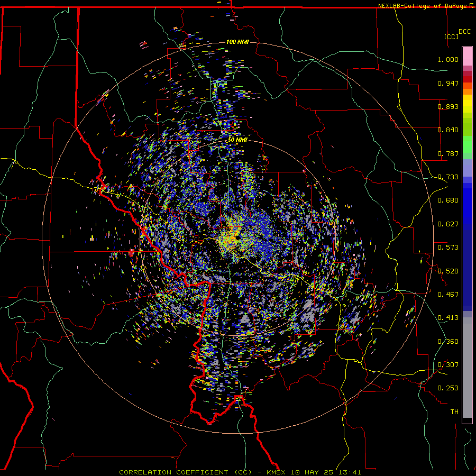Click the 0.840 legend value

tap(448, 130)
